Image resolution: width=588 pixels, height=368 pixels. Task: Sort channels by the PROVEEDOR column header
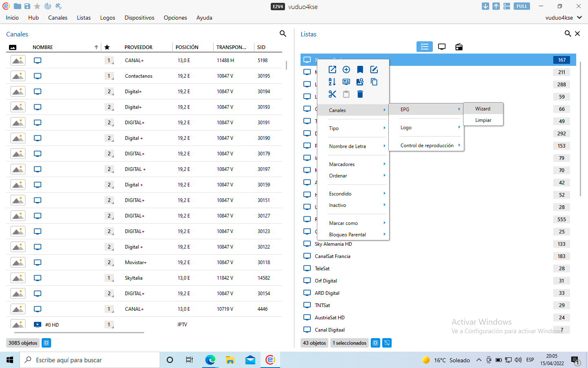138,47
